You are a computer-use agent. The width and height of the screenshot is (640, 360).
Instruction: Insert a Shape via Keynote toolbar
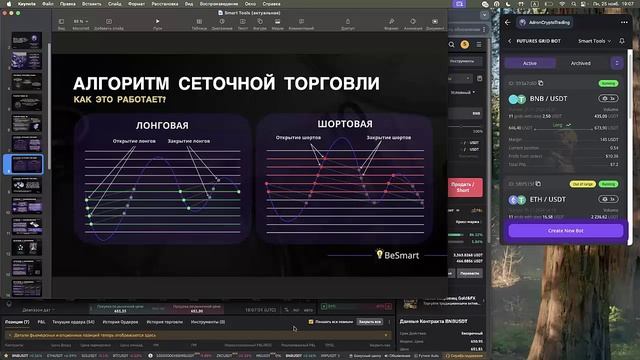coord(260,21)
